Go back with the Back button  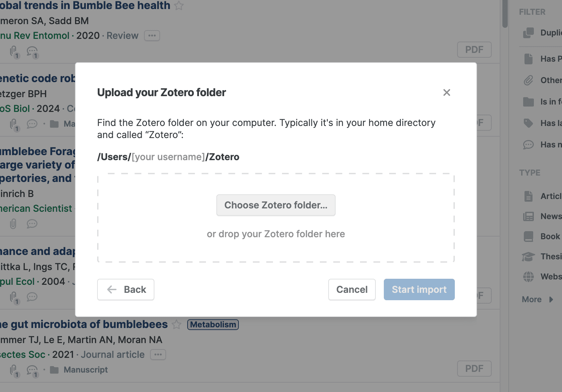126,289
